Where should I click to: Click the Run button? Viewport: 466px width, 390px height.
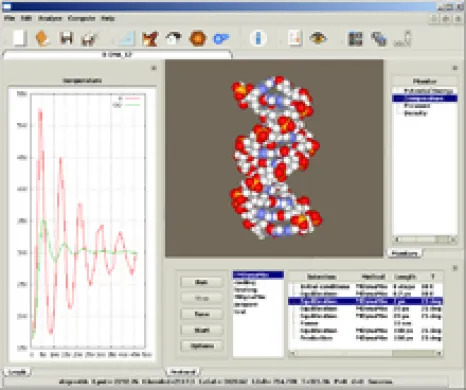202,282
